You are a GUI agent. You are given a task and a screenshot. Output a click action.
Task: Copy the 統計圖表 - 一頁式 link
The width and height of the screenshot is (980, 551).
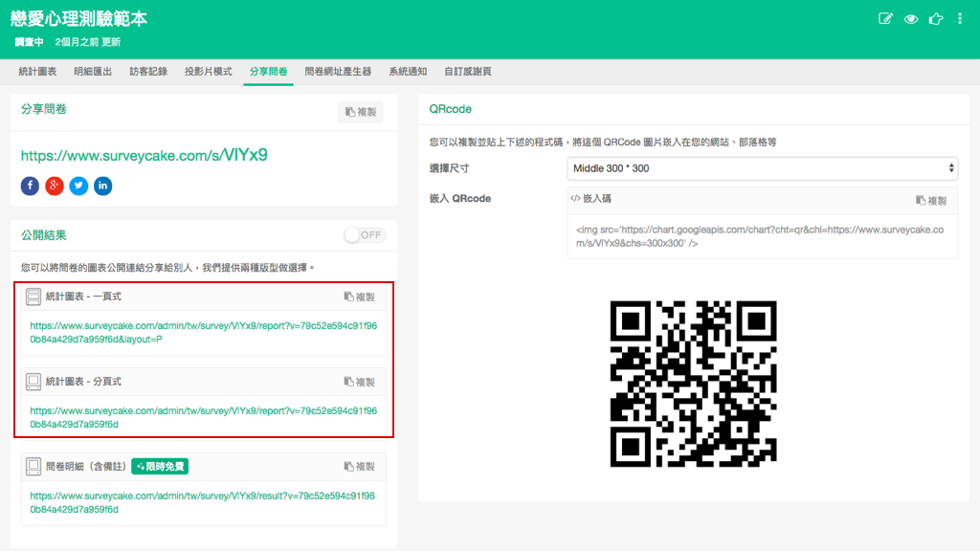pos(360,298)
